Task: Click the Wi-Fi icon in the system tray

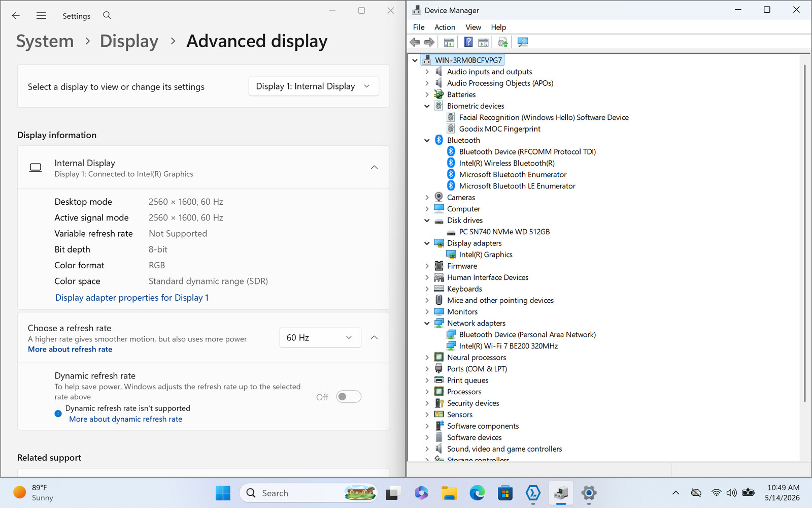Action: 716,493
